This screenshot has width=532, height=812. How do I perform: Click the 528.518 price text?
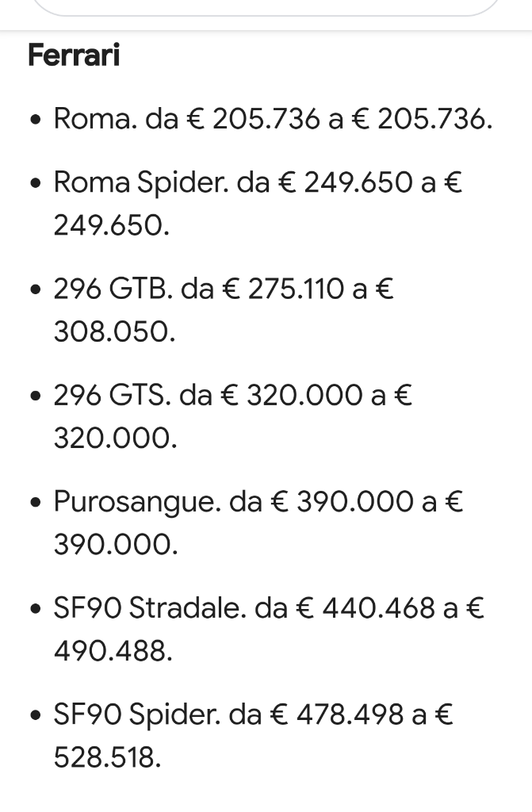(x=107, y=757)
